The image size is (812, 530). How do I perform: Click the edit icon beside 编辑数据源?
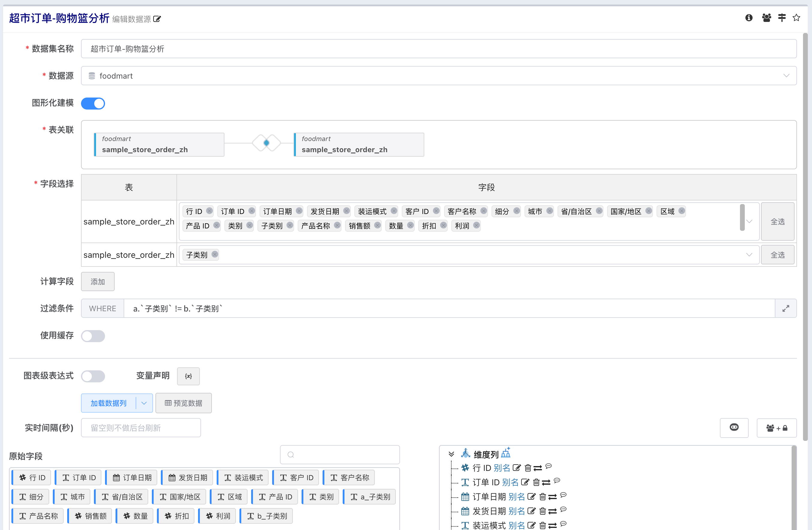157,19
